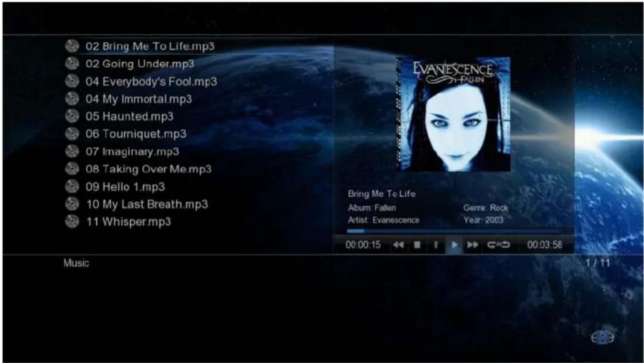
Task: Click the disc icon beside Taking Over Me.mp3
Action: coord(72,169)
